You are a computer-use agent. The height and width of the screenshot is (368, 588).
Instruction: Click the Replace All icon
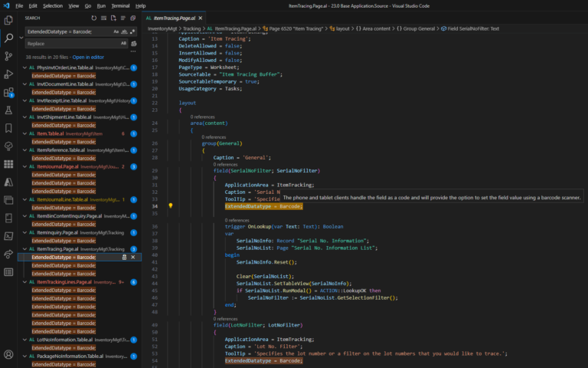[136, 44]
